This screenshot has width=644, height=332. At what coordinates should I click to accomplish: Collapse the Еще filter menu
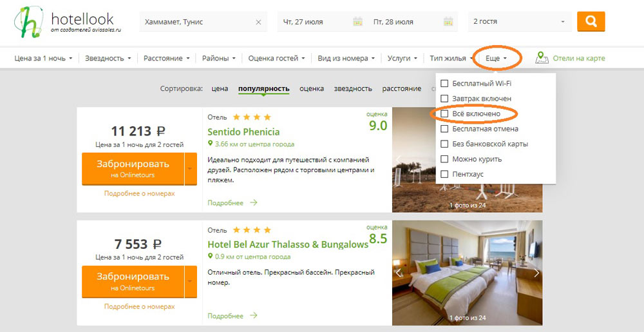(x=496, y=59)
